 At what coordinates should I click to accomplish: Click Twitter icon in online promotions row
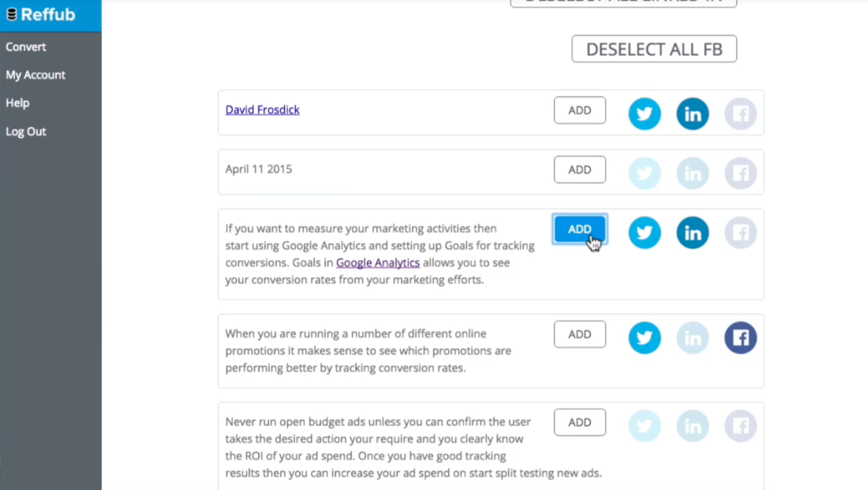[x=645, y=338]
